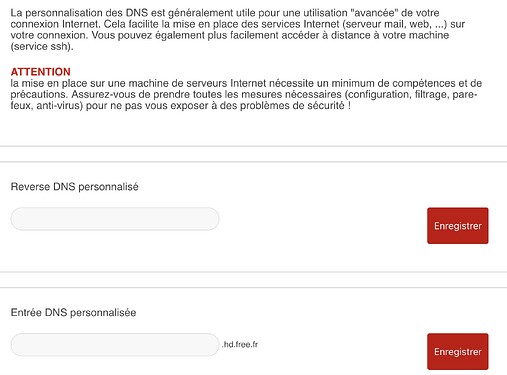Click the red ATTENTION heading
507x375 pixels.
(x=40, y=72)
